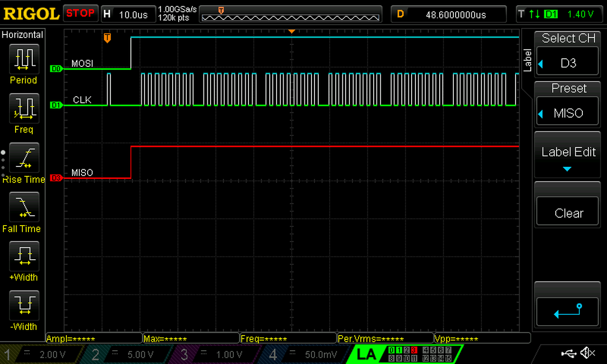Click the RIGOL logo
The image size is (607, 364).
point(31,13)
